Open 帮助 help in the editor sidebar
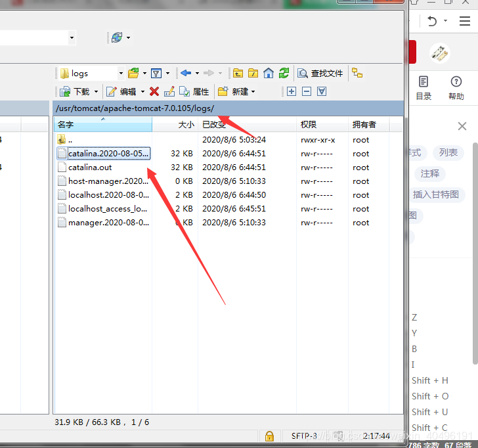The image size is (478, 448). coord(456,88)
